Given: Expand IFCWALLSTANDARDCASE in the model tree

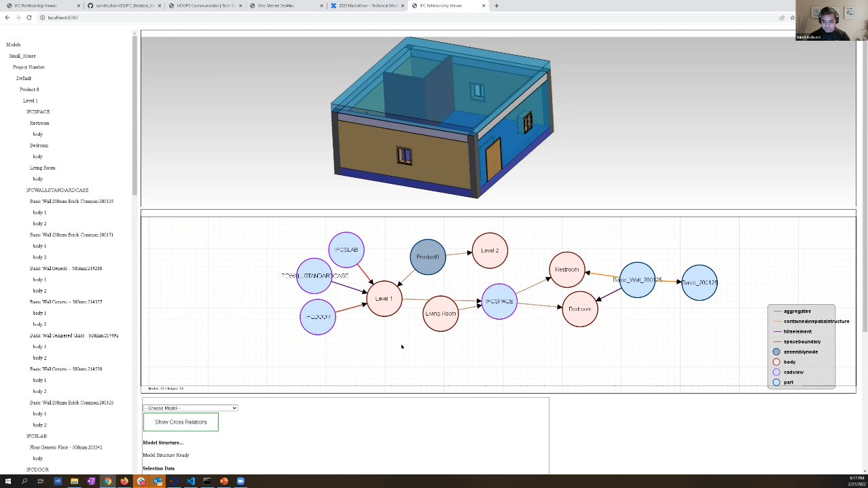Looking at the screenshot, I should [x=57, y=190].
